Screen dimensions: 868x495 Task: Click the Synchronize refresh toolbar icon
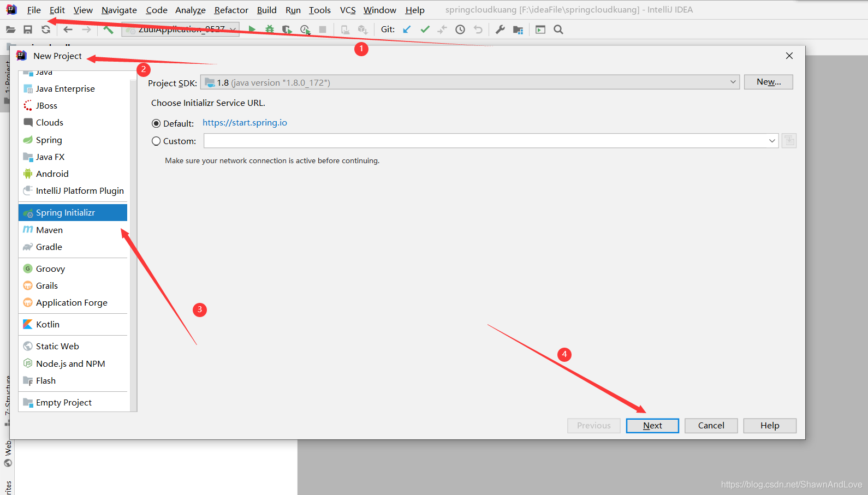[x=46, y=29]
